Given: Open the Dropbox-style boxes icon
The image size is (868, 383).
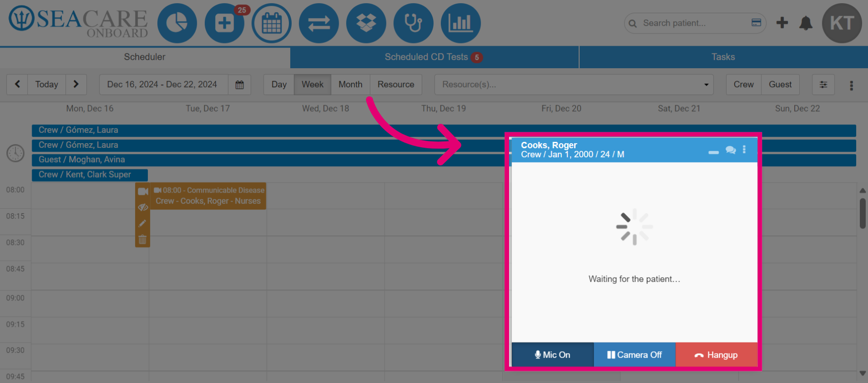Looking at the screenshot, I should (366, 23).
